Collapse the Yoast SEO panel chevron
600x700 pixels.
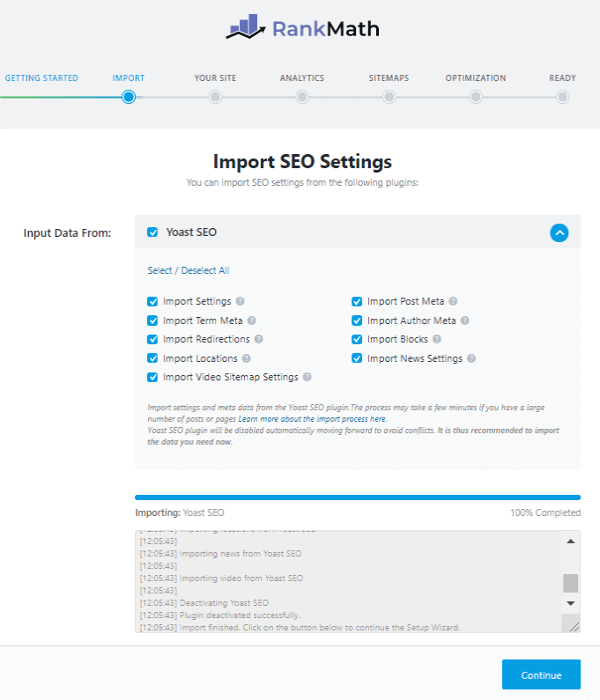coord(559,232)
